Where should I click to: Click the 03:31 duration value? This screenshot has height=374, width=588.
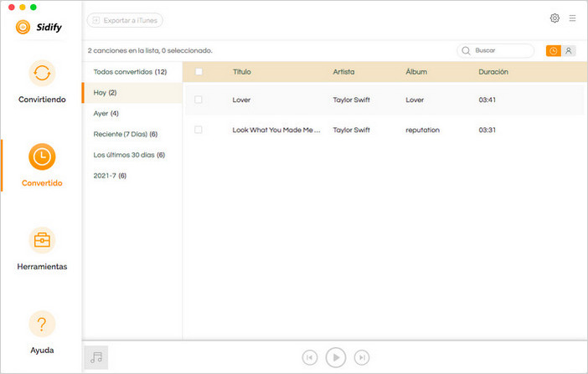(487, 130)
